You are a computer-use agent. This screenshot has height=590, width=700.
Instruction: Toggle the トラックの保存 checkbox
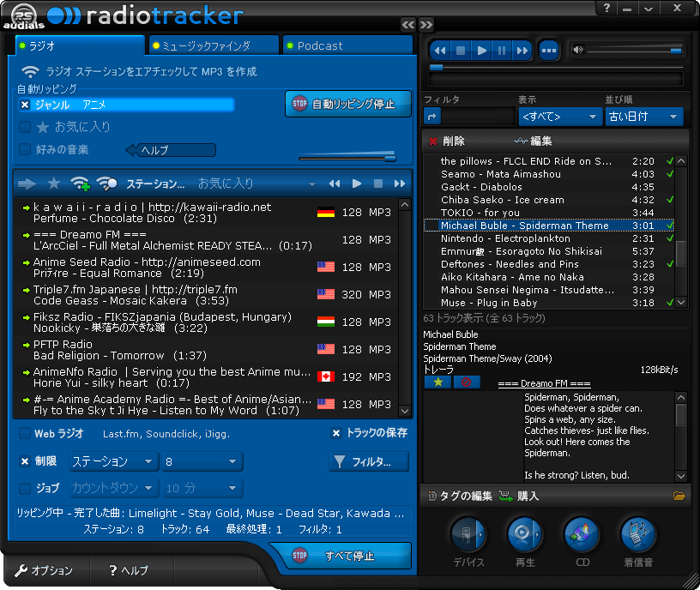point(336,433)
